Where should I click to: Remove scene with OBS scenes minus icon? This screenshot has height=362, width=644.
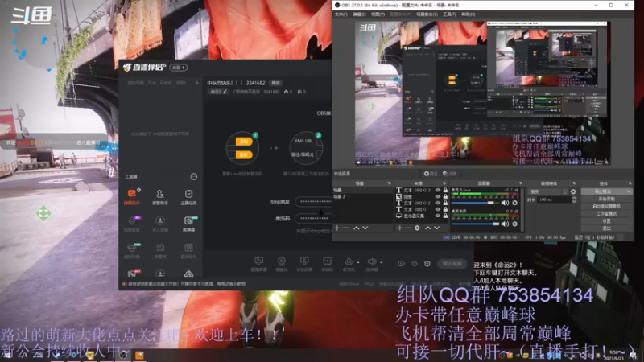coord(346,228)
